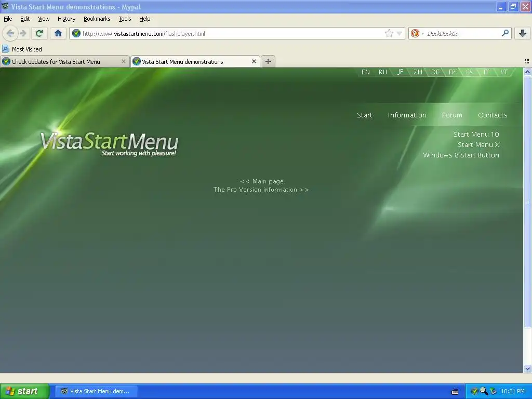Click the vertical scrollbar thumb
This screenshot has width=532, height=399.
pyautogui.click(x=527, y=202)
